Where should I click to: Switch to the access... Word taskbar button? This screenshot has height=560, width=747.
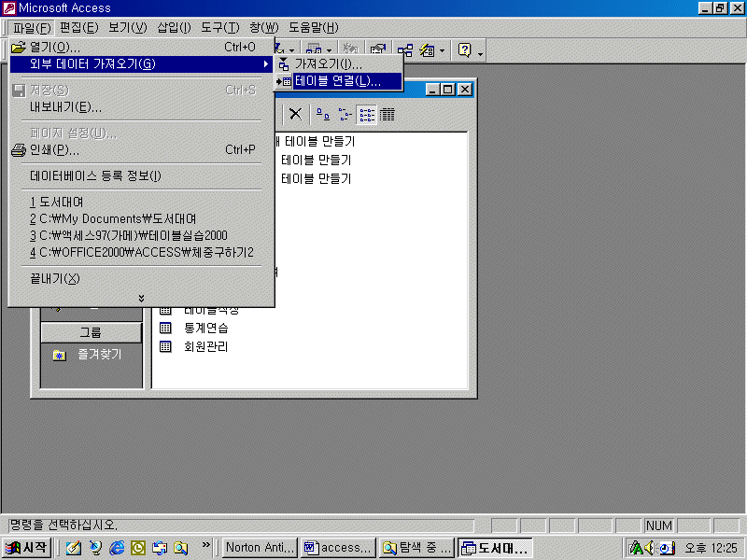[x=338, y=548]
